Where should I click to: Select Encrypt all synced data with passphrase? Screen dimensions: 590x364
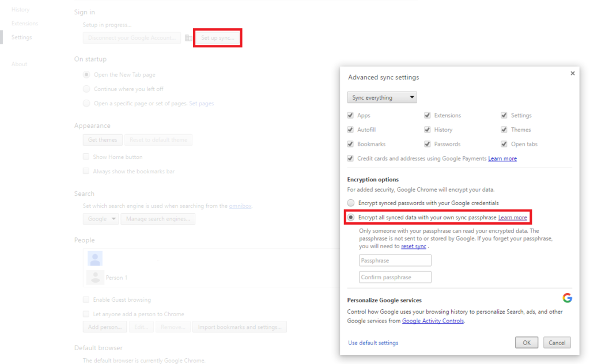351,217
